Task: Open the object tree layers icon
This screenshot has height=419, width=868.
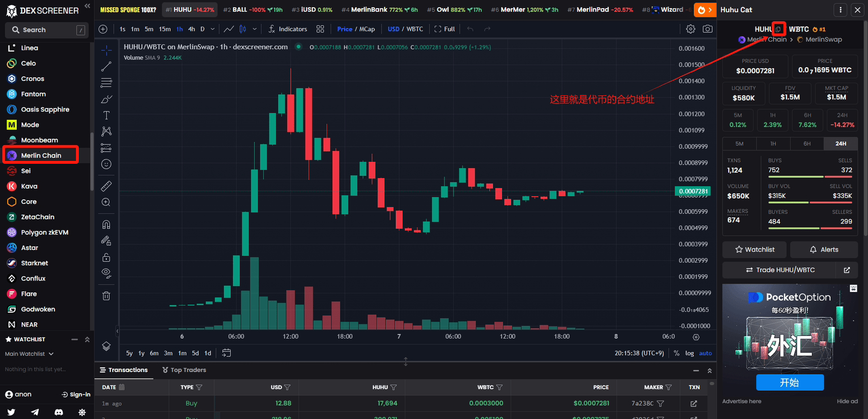Action: (x=106, y=346)
